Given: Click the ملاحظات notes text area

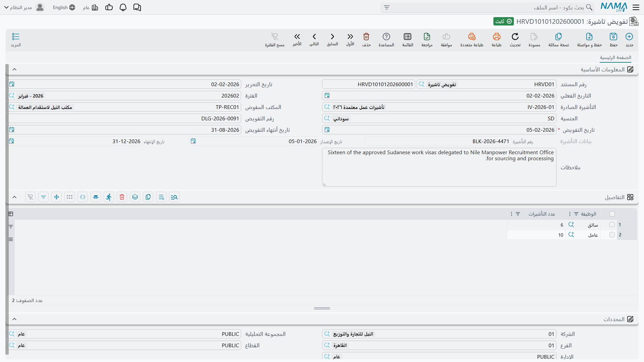Looking at the screenshot, I should click(439, 167).
